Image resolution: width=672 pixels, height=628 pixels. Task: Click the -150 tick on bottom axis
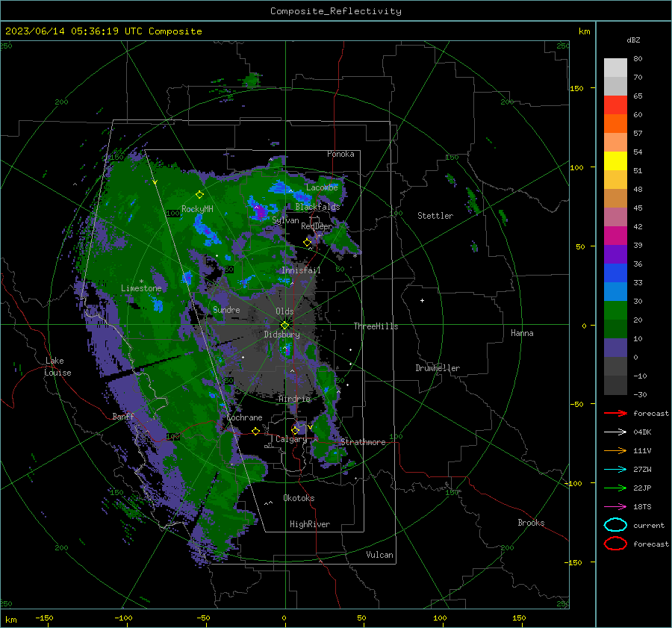(x=44, y=618)
